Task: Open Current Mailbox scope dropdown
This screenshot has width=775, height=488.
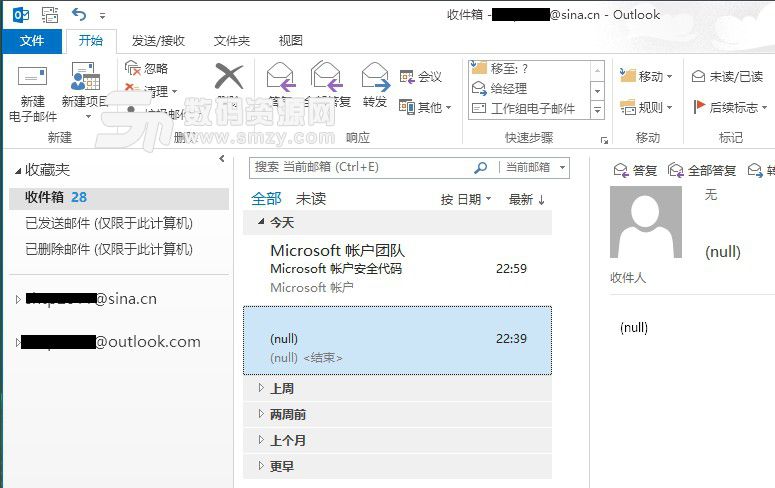Action: 536,168
